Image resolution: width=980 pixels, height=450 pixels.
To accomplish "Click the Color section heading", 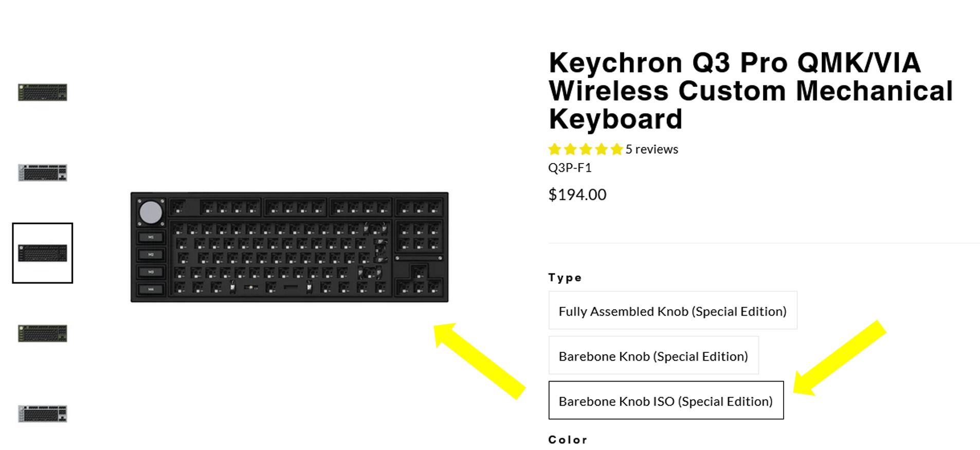I will click(568, 440).
